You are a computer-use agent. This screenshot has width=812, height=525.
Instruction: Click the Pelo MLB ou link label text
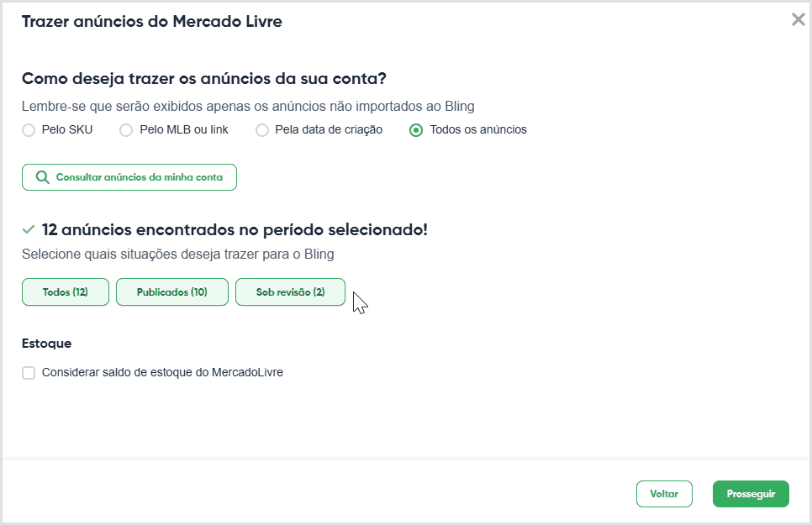point(184,129)
